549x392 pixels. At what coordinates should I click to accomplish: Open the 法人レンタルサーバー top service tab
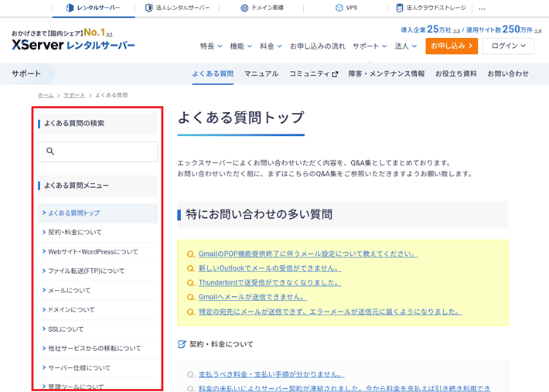(177, 8)
